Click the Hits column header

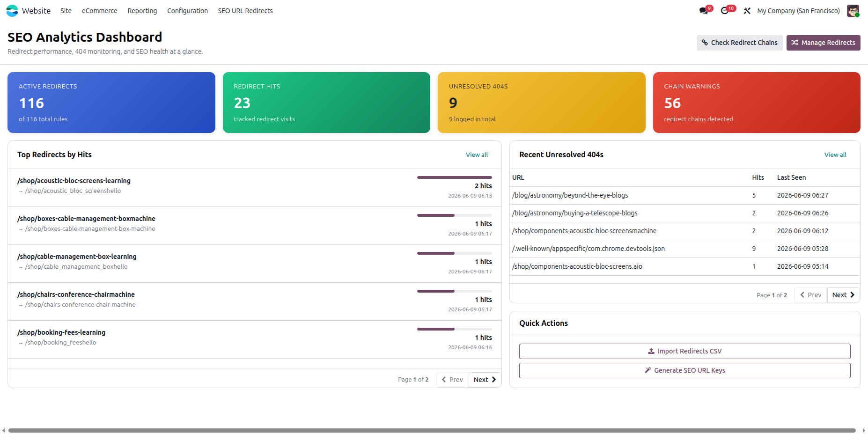tap(758, 177)
